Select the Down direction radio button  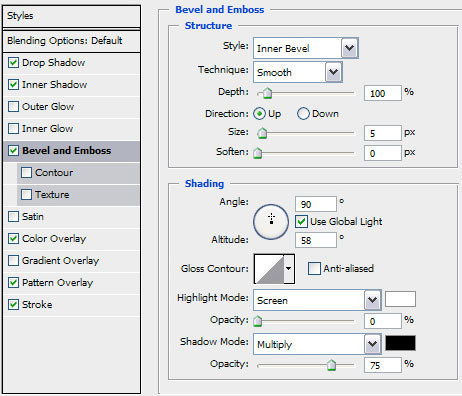(x=303, y=114)
